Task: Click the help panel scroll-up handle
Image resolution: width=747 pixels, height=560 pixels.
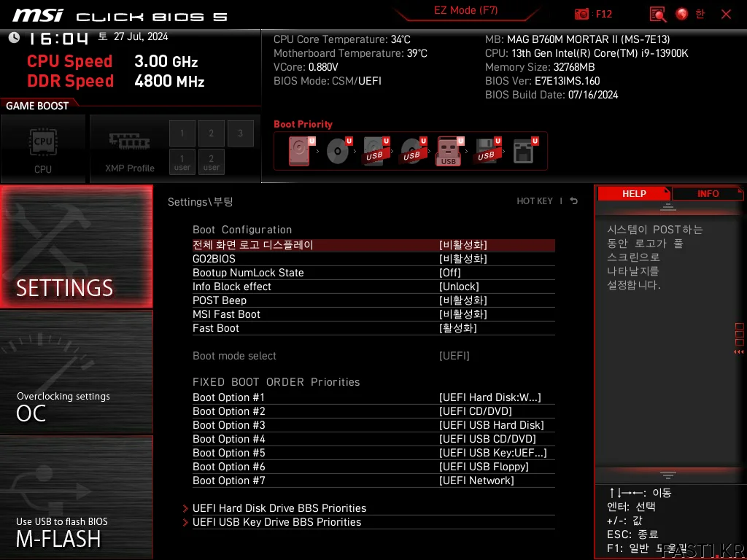Action: (668, 207)
